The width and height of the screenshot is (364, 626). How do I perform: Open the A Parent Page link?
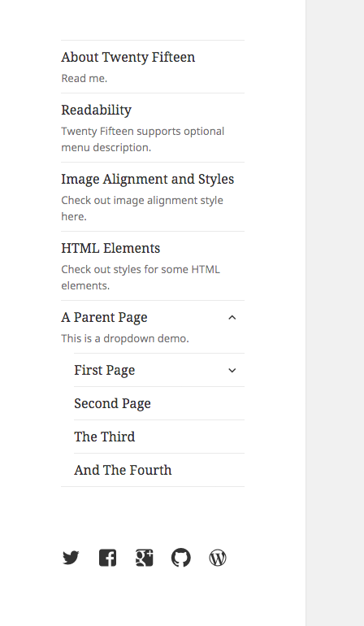pos(104,317)
